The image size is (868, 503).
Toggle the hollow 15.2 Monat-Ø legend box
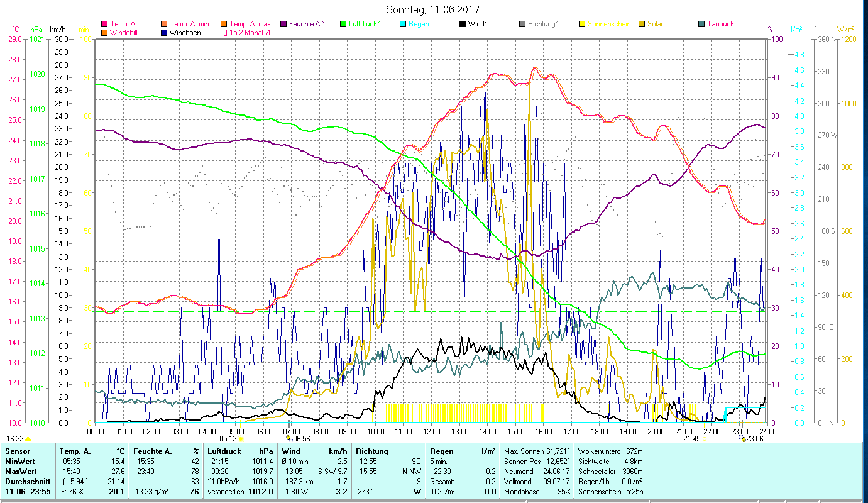coord(224,33)
